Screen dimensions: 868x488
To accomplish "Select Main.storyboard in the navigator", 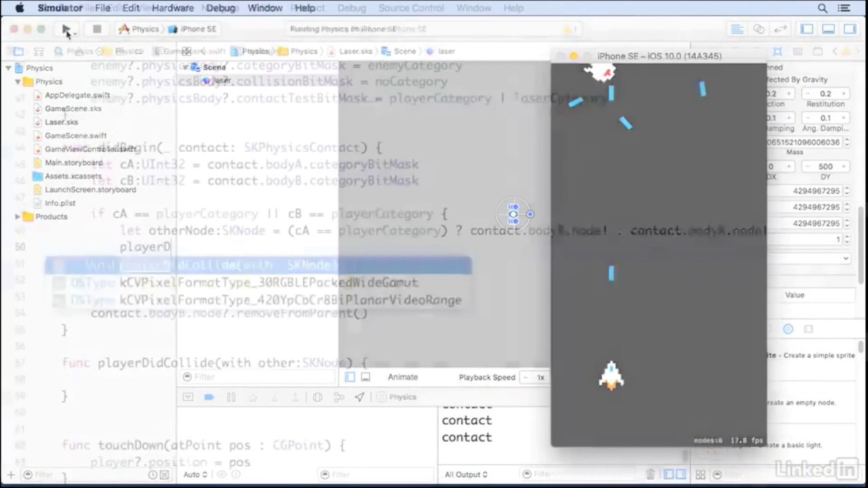I will pyautogui.click(x=73, y=163).
